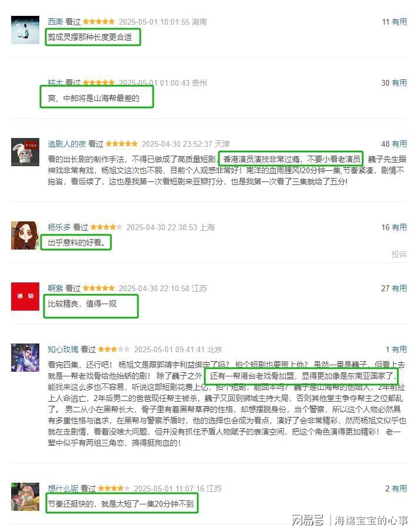Visit 知心玫瑰's profile link
The height and width of the screenshot is (532, 419).
(63, 350)
